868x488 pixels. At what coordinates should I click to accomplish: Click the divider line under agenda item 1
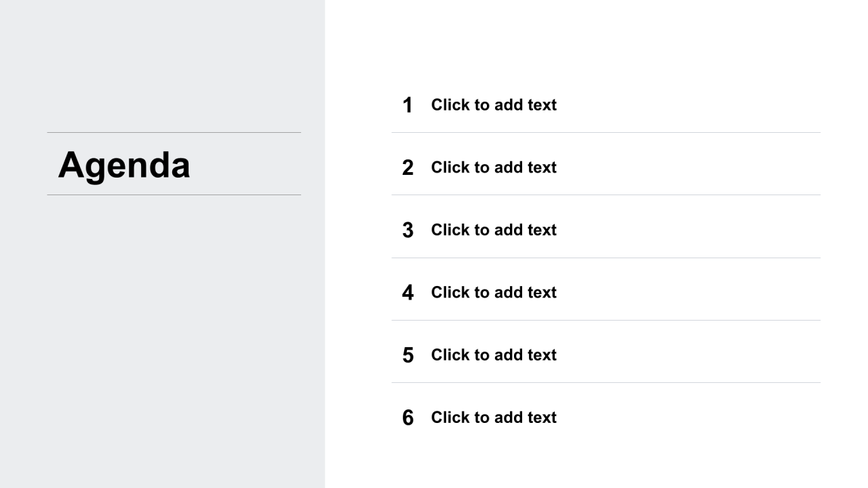tap(606, 132)
